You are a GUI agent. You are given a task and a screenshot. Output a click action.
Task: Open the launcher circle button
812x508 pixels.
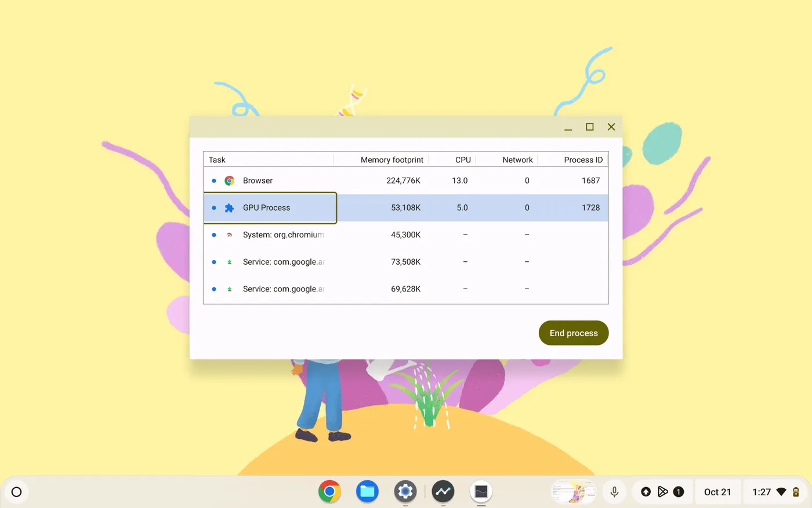click(x=16, y=492)
